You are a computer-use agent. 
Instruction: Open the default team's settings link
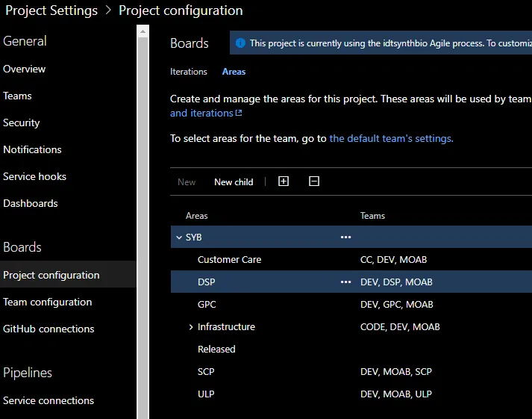(391, 138)
